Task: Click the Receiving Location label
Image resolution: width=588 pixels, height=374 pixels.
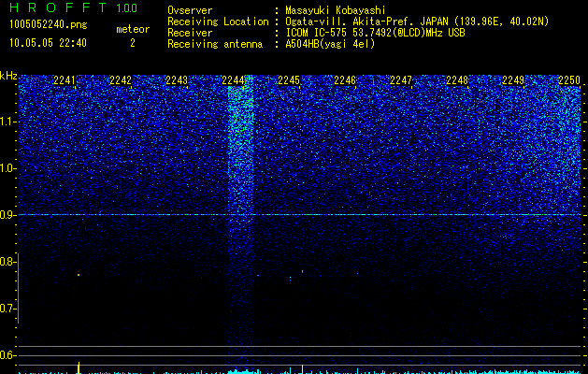Action: 218,22
